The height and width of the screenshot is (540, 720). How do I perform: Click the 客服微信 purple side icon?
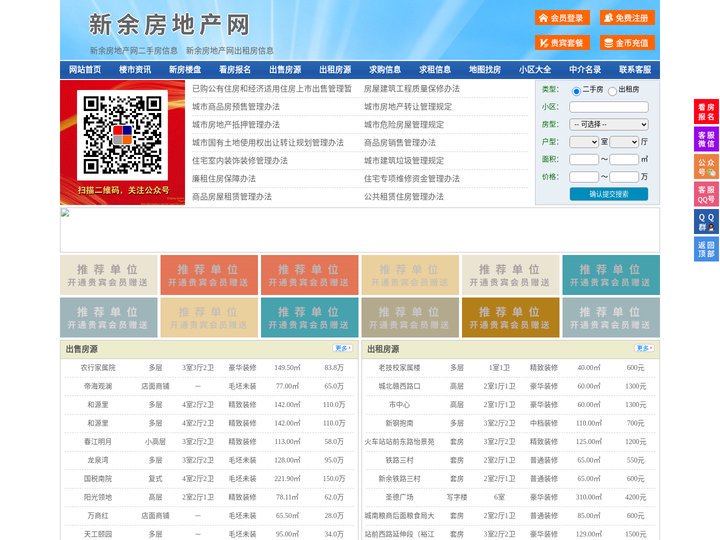pyautogui.click(x=706, y=139)
